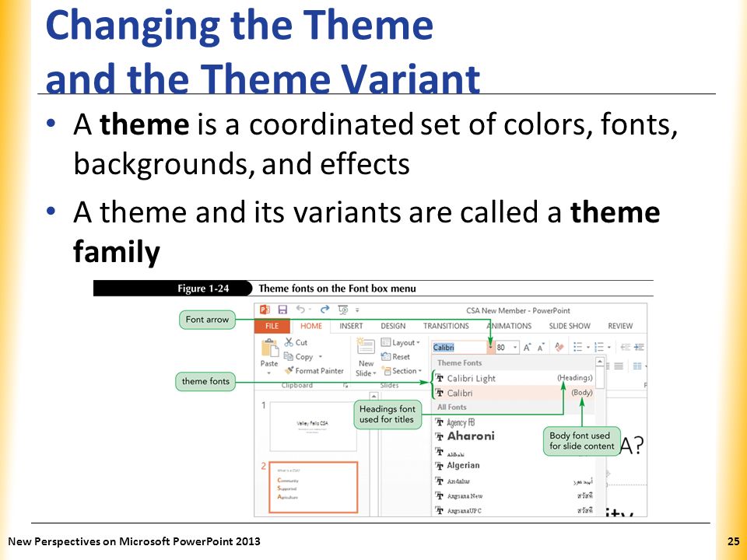
Task: Click the font size box showing 80
Action: pos(504,348)
